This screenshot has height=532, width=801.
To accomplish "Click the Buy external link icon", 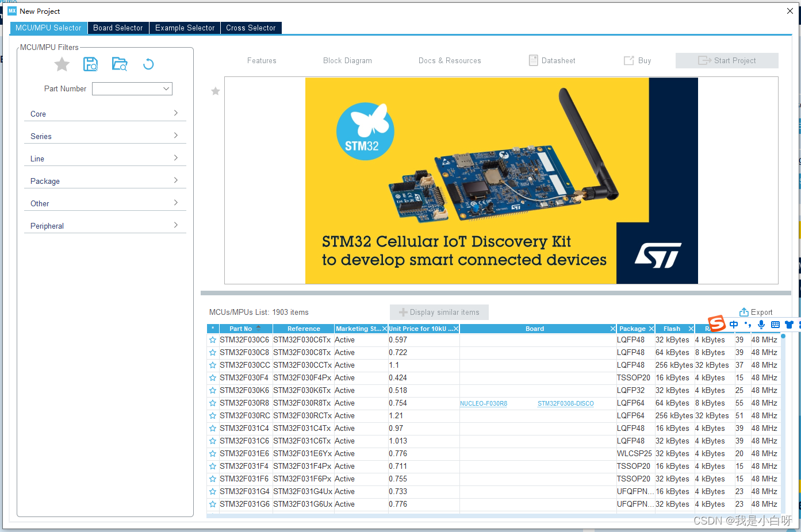I will (x=629, y=60).
